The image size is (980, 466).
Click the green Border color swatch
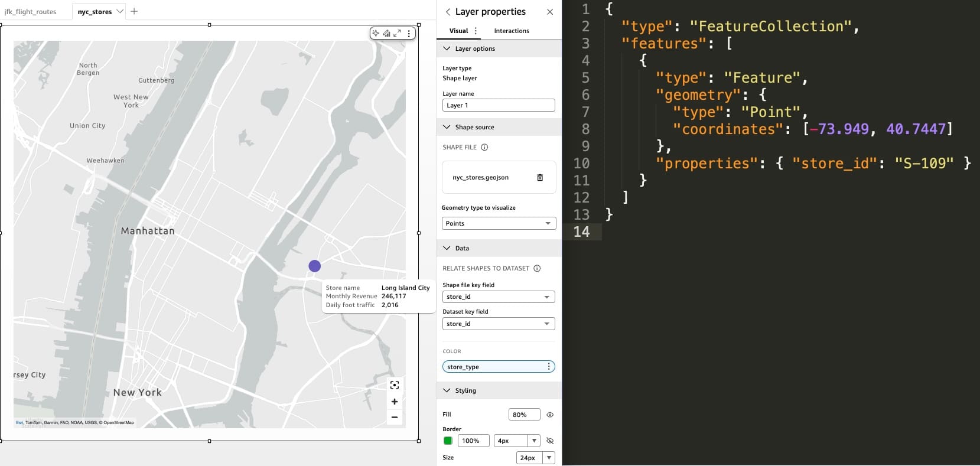pos(448,441)
